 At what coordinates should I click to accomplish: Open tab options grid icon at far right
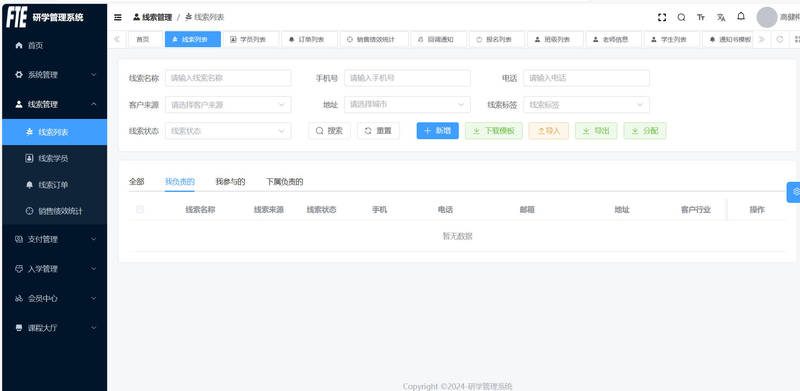(x=796, y=39)
